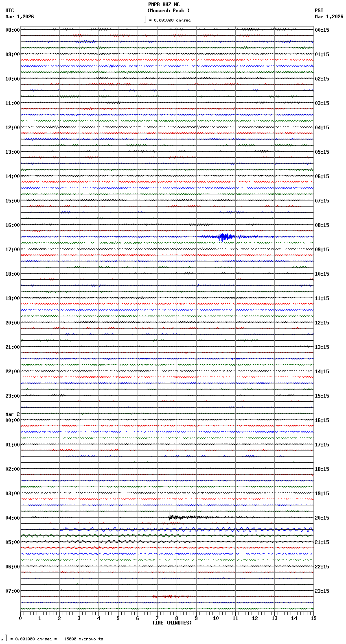Viewport: 346px width, 644px height.
Task: Click the 16:15 PST time label
Action: pyautogui.click(x=322, y=420)
